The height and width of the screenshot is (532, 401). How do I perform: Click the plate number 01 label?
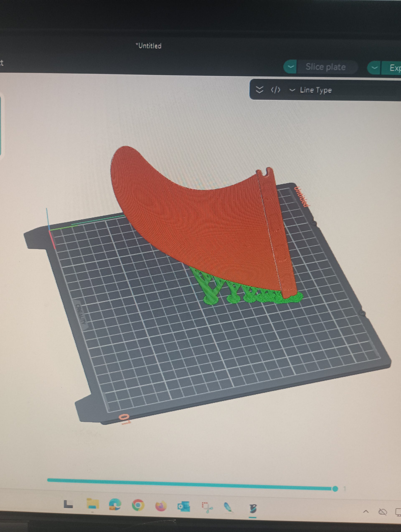(125, 419)
